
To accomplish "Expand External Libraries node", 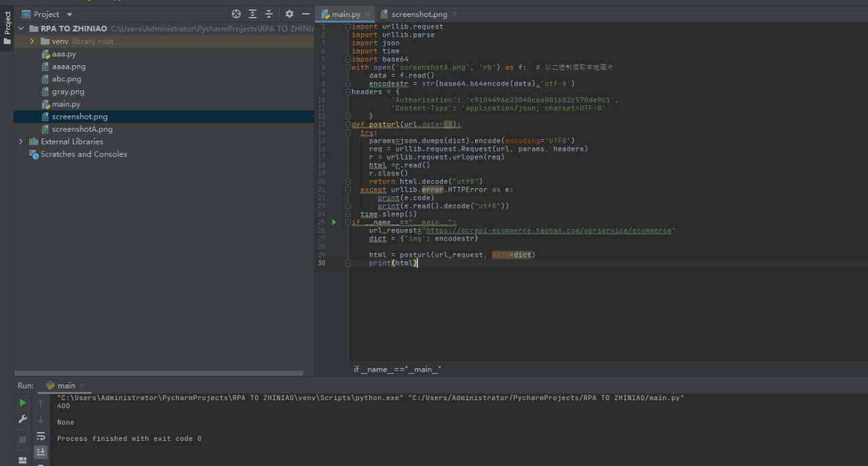I will [20, 141].
